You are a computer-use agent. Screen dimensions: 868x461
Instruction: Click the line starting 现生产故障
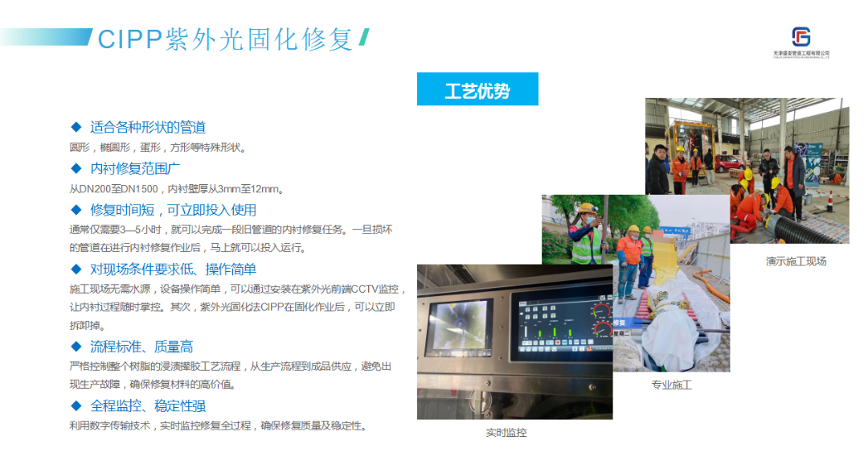point(154,385)
